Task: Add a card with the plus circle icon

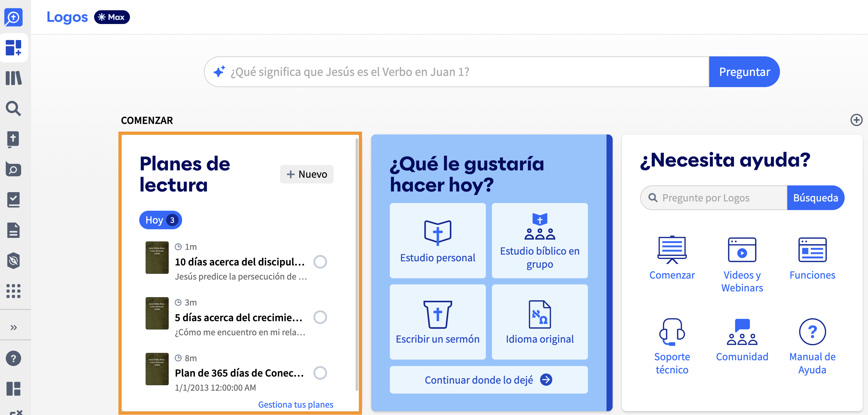Action: coord(856,120)
